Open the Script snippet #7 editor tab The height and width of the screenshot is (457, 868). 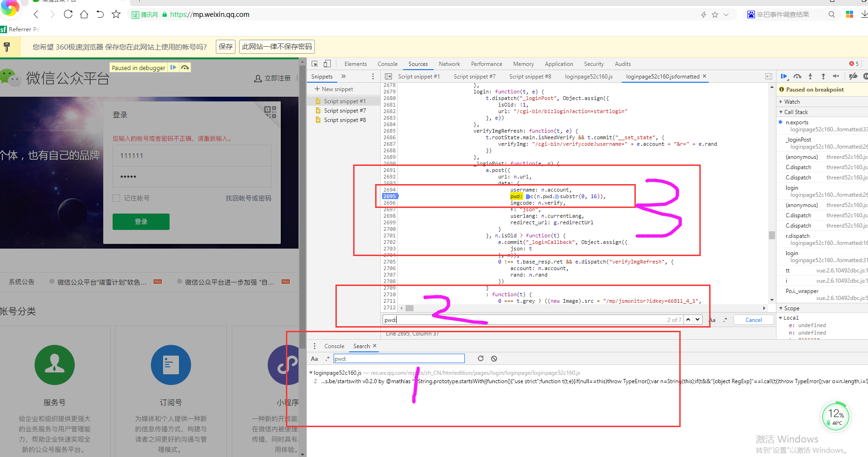tap(474, 76)
